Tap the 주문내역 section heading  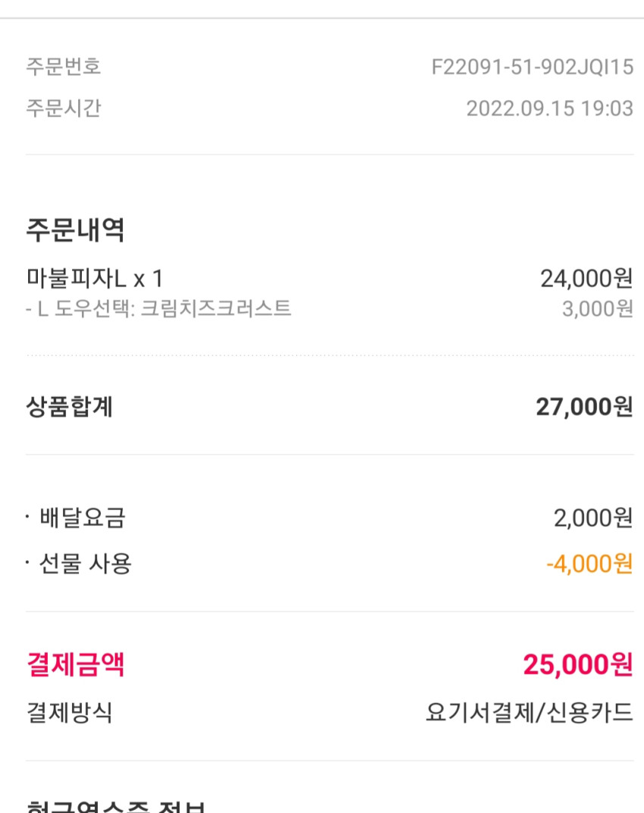(75, 229)
